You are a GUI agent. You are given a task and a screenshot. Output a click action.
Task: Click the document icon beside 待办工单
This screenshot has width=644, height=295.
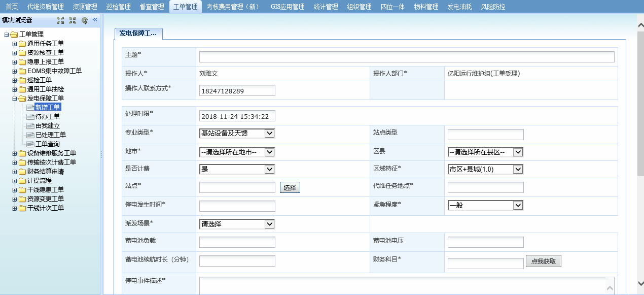coord(30,117)
